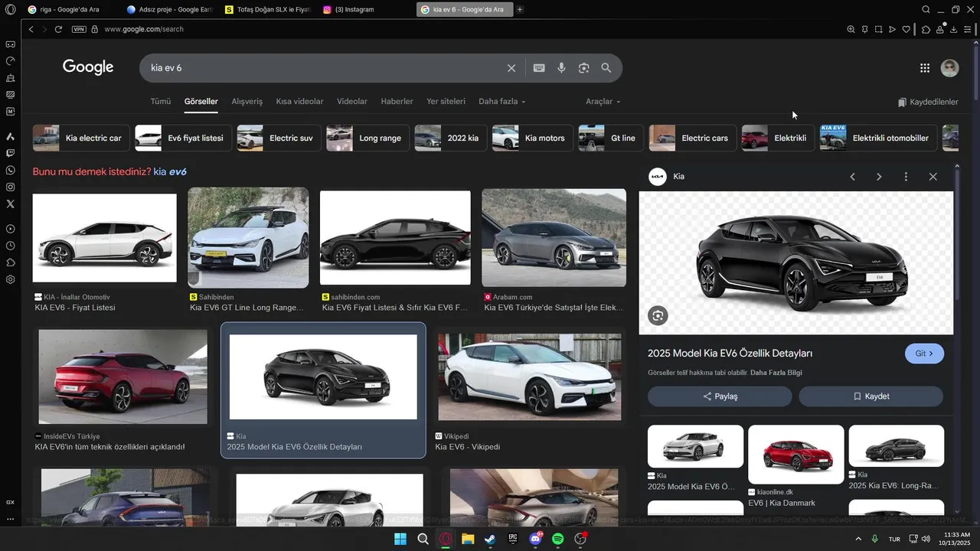Click the address bar URL
The image size is (980, 551).
tap(144, 29)
